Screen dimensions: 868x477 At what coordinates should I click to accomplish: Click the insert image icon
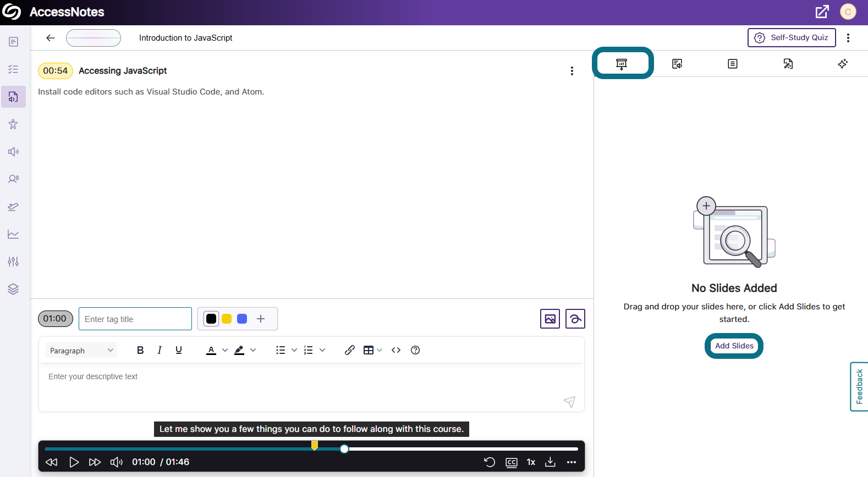550,319
